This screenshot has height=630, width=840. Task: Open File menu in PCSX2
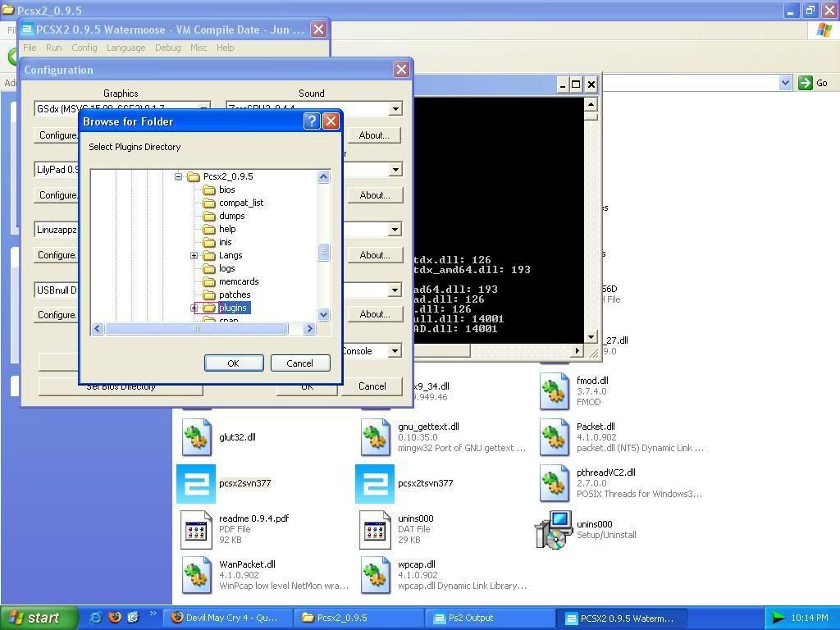coord(30,48)
